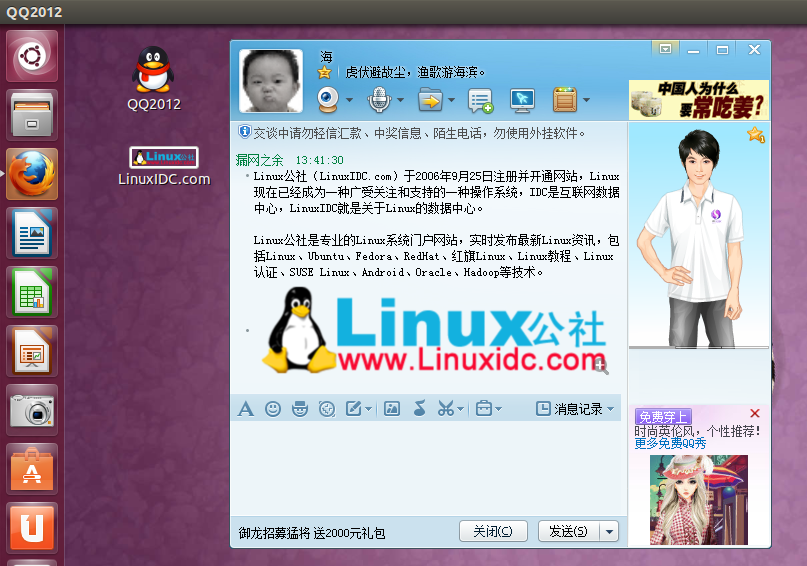This screenshot has width=807, height=566.
Task: Click the 发送(S) send button
Action: pos(568,531)
